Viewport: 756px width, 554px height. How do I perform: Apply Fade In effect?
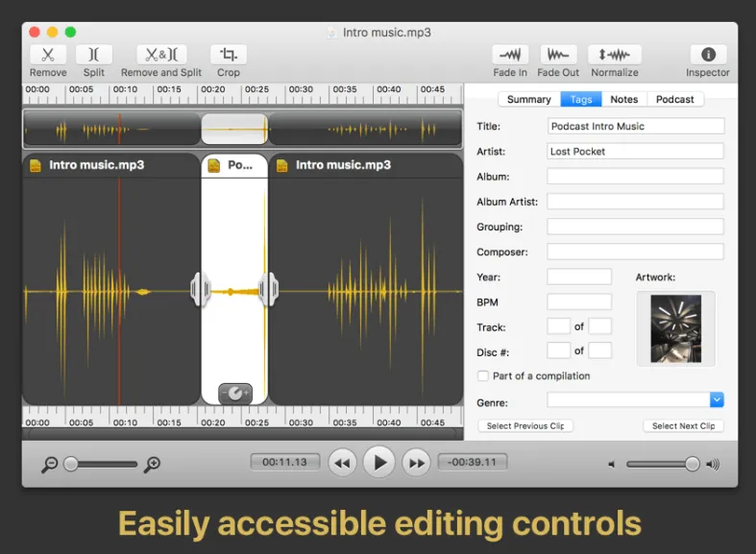[x=510, y=55]
